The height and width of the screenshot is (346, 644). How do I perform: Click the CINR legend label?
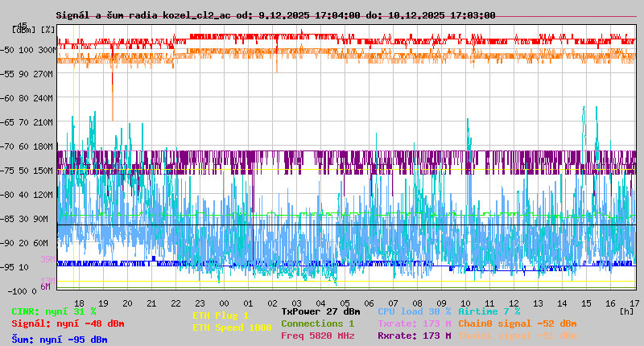tap(54, 311)
